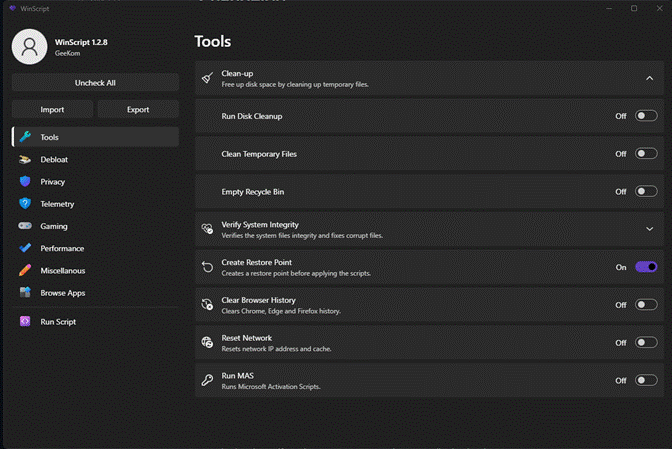Viewport: 672px width, 449px height.
Task: Click the Import button
Action: (52, 109)
